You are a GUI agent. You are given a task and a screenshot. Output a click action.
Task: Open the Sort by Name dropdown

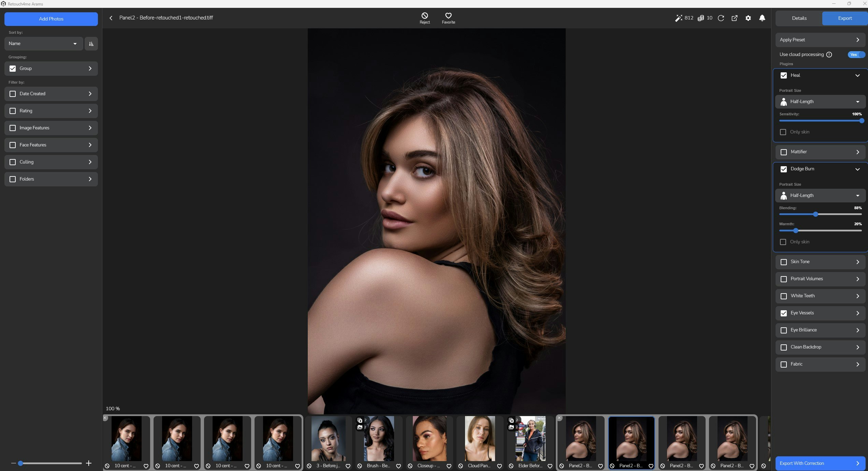click(43, 44)
